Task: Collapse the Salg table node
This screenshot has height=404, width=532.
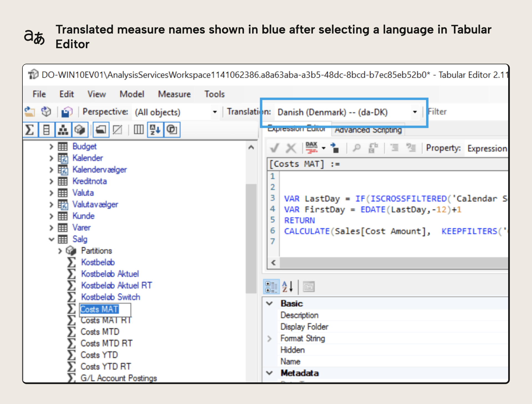Action: click(x=51, y=239)
